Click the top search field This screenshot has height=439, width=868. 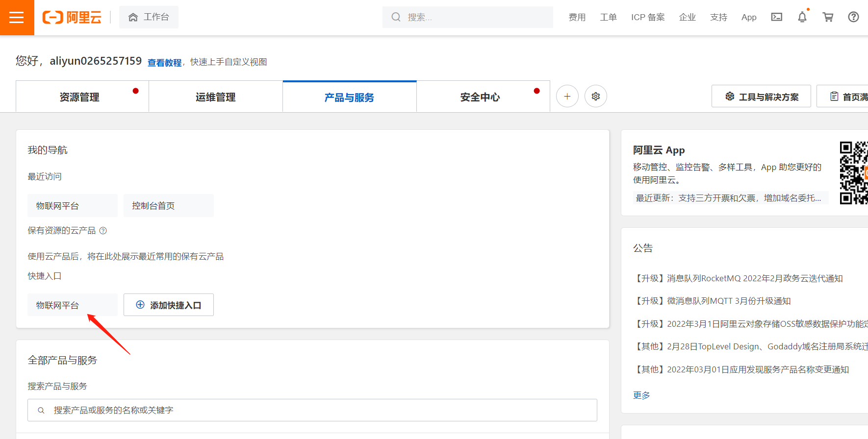468,17
